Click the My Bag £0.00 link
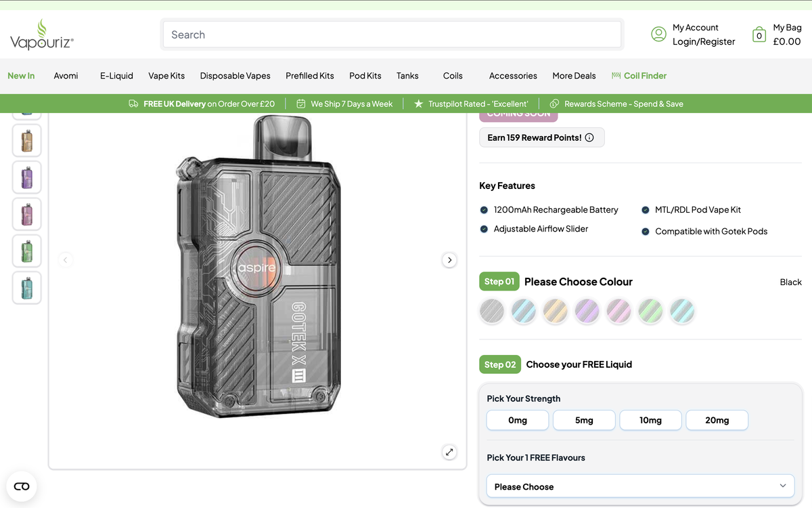Screen dimensions: 812x508 787,35
